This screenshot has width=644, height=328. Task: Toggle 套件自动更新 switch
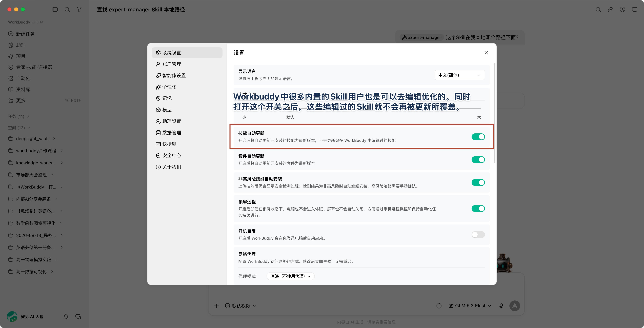(x=478, y=160)
